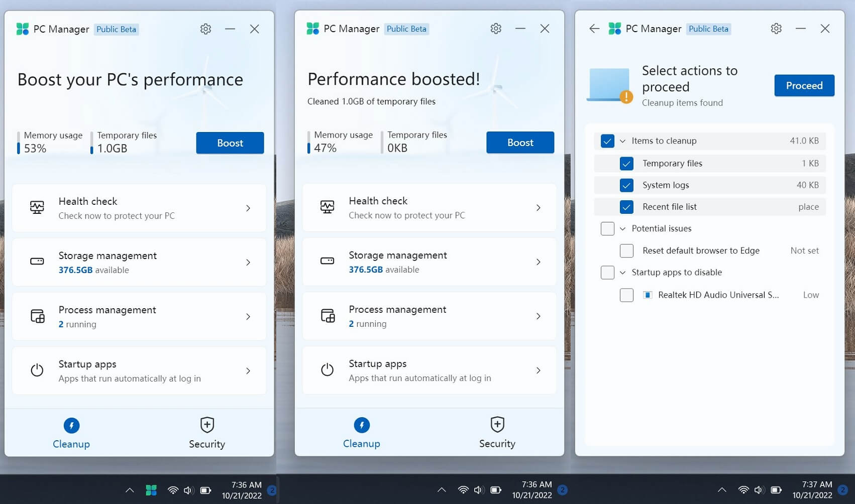Viewport: 855px width, 504px height.
Task: Uncheck Recent file list checkbox
Action: point(626,207)
